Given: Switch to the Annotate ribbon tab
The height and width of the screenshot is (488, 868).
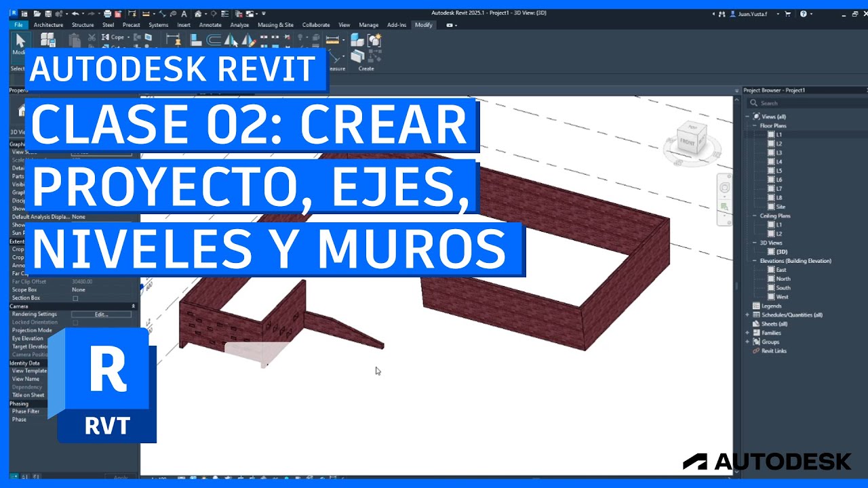Looking at the screenshot, I should tap(210, 25).
